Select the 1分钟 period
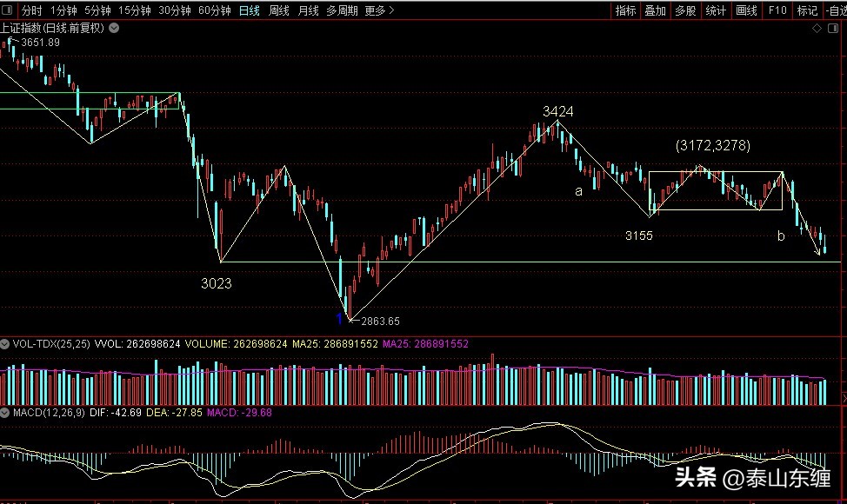This screenshot has width=847, height=504. click(63, 10)
